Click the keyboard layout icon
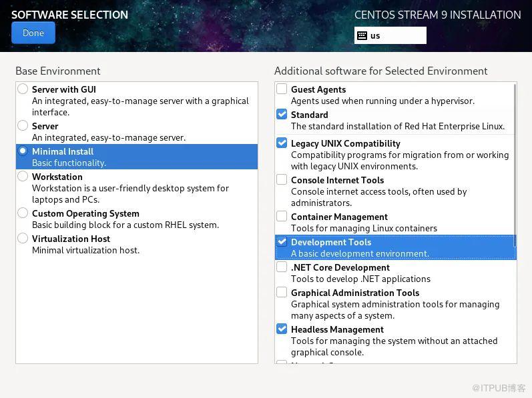532x398 pixels. point(362,35)
